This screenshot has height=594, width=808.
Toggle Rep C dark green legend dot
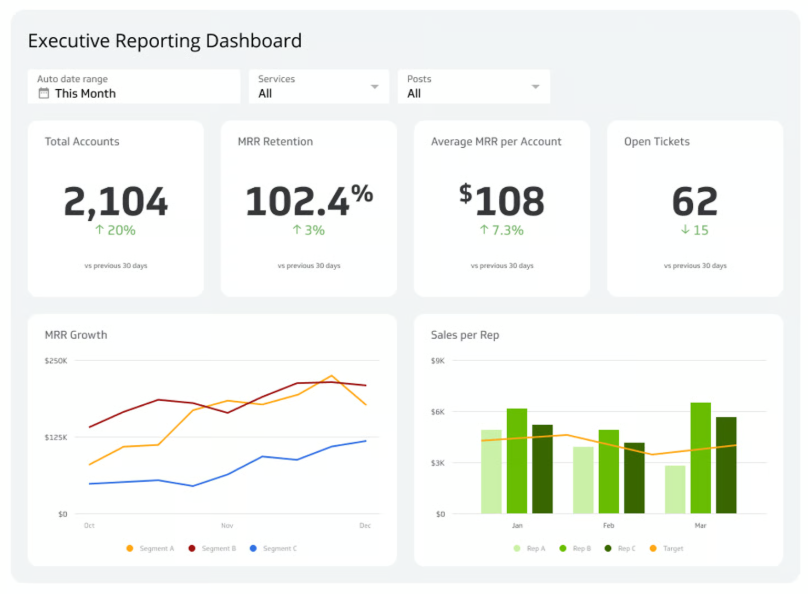pyautogui.click(x=608, y=548)
